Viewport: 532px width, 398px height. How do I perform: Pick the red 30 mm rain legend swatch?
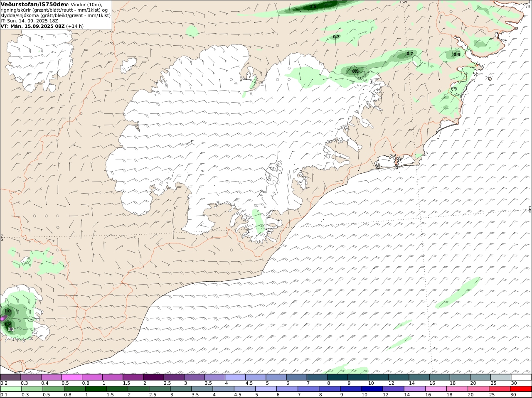521,389
